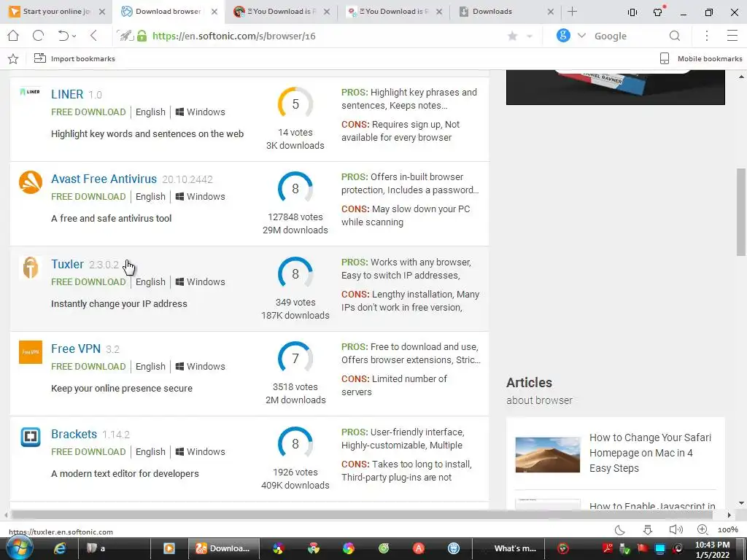747x560 pixels.
Task: Open the Windows Start button
Action: 20,548
